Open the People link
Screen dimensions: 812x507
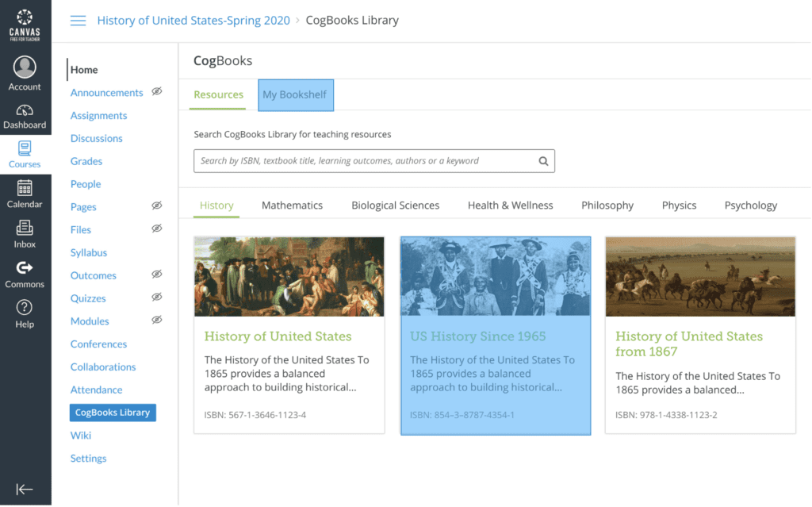(86, 183)
